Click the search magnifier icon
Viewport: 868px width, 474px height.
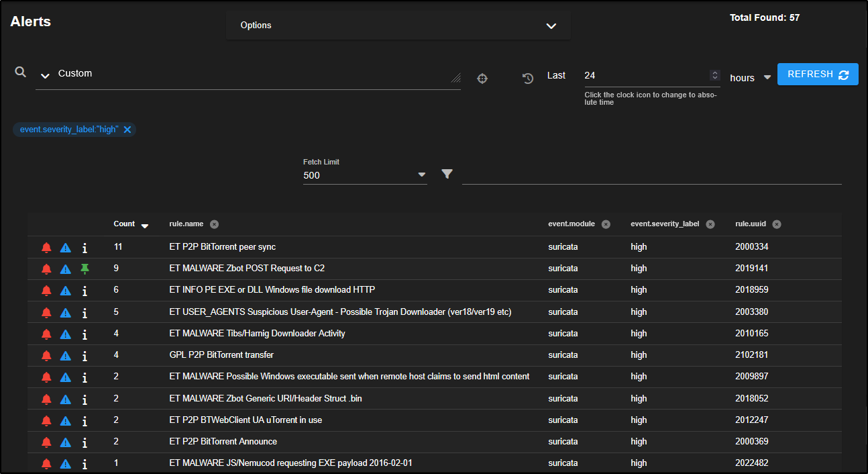(20, 73)
